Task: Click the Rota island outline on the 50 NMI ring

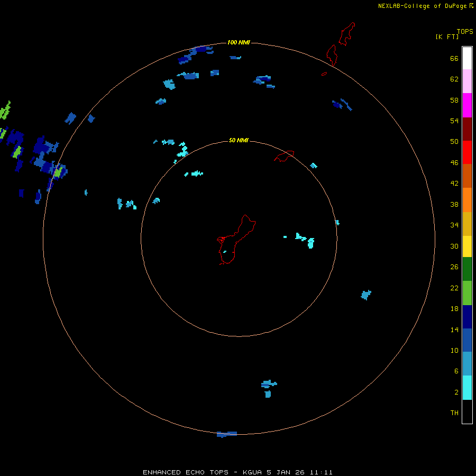Action: pos(284,156)
